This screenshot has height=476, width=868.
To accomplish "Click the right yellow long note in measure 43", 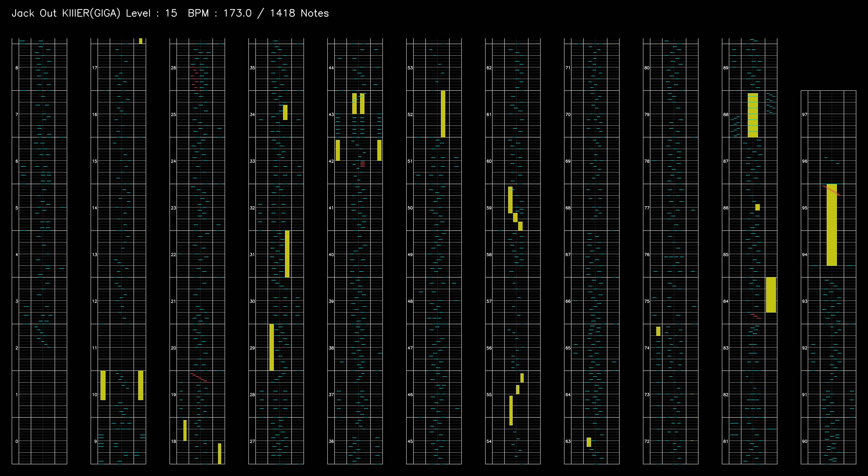I will point(362,104).
